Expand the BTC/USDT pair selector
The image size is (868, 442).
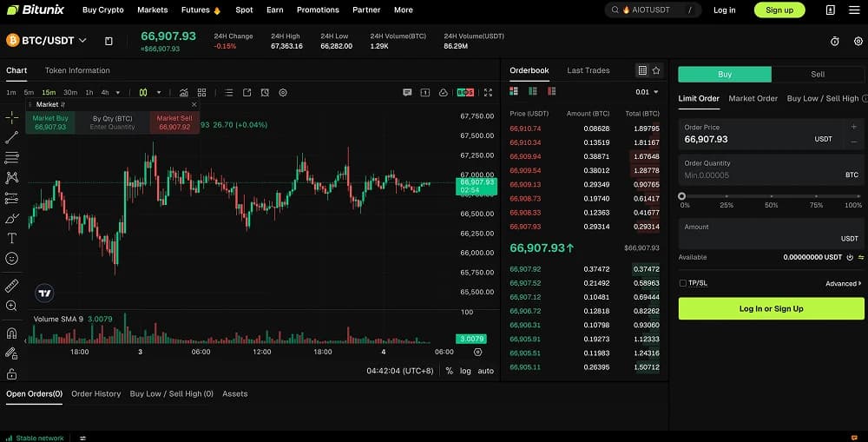(82, 41)
